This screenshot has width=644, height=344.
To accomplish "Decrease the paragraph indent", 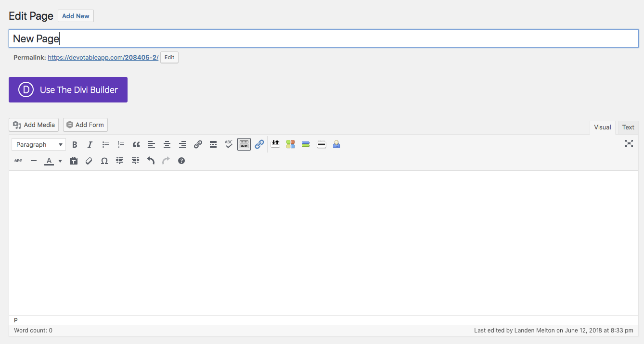I will (x=120, y=161).
